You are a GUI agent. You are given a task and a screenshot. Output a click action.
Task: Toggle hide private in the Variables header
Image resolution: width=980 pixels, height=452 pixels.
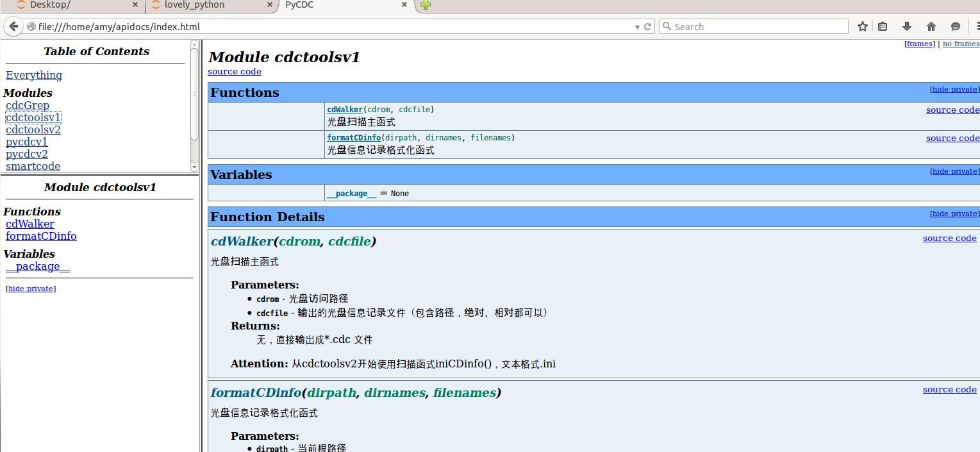(x=954, y=171)
